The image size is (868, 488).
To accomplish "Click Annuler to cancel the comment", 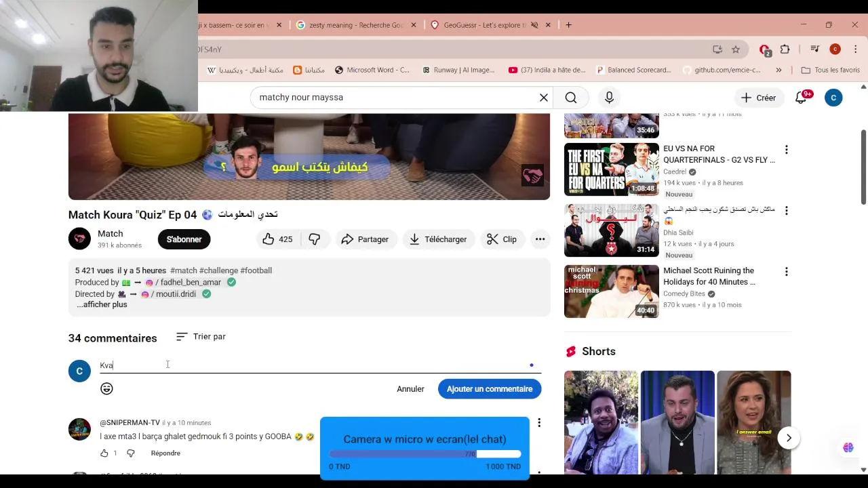I will point(410,389).
